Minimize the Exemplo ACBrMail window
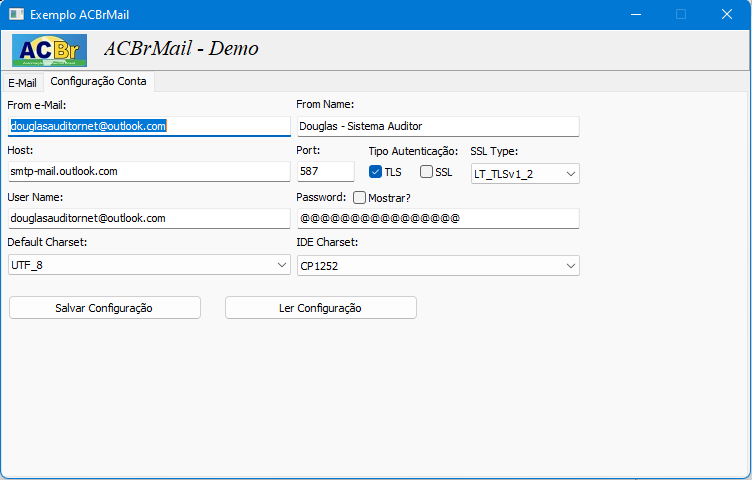The image size is (752, 480). (x=636, y=14)
